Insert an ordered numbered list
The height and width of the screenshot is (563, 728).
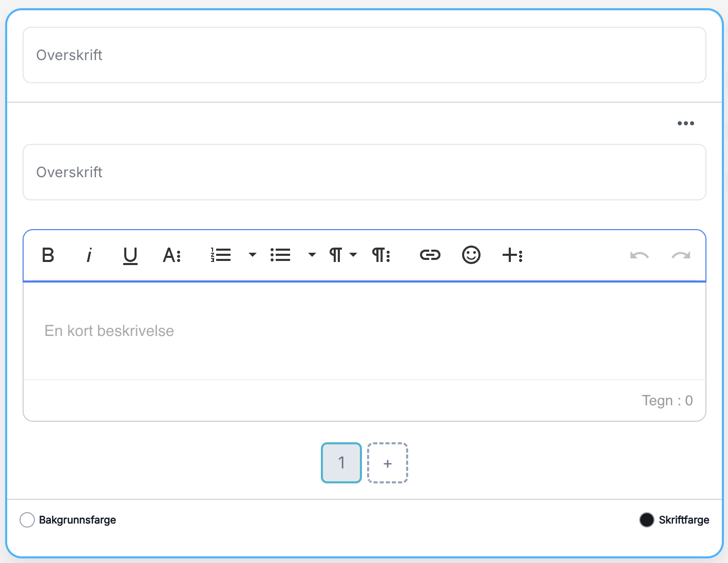point(221,255)
